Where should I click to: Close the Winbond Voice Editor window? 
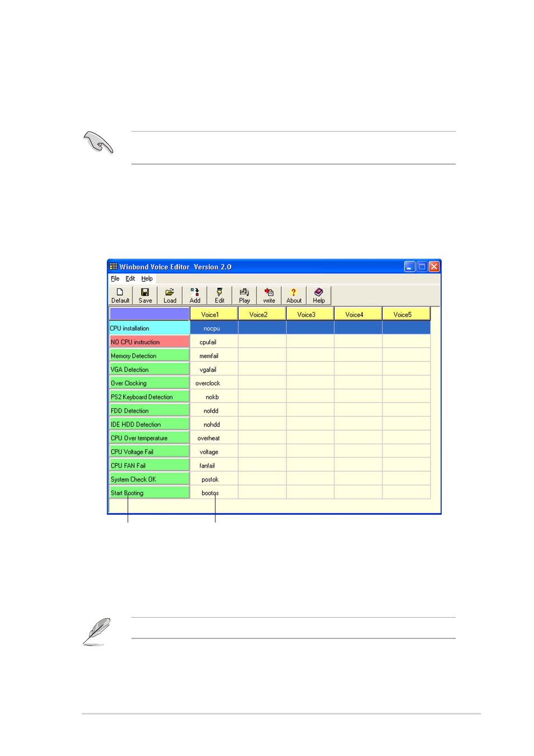click(434, 267)
